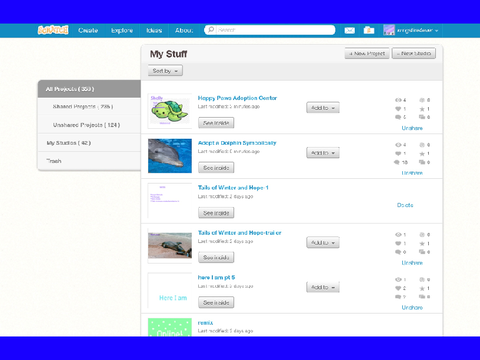This screenshot has height=360, width=480.
Task: Click See inside for here I am pt 5
Action: coord(216,302)
